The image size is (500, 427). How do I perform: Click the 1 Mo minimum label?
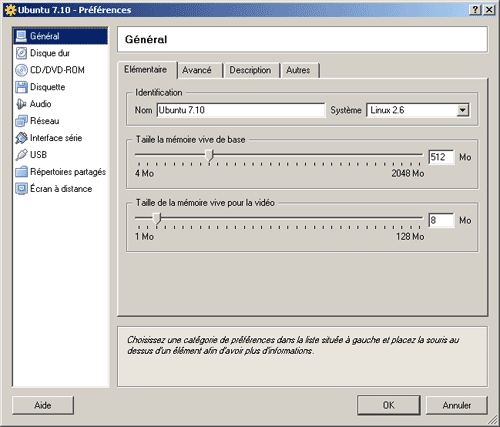144,237
